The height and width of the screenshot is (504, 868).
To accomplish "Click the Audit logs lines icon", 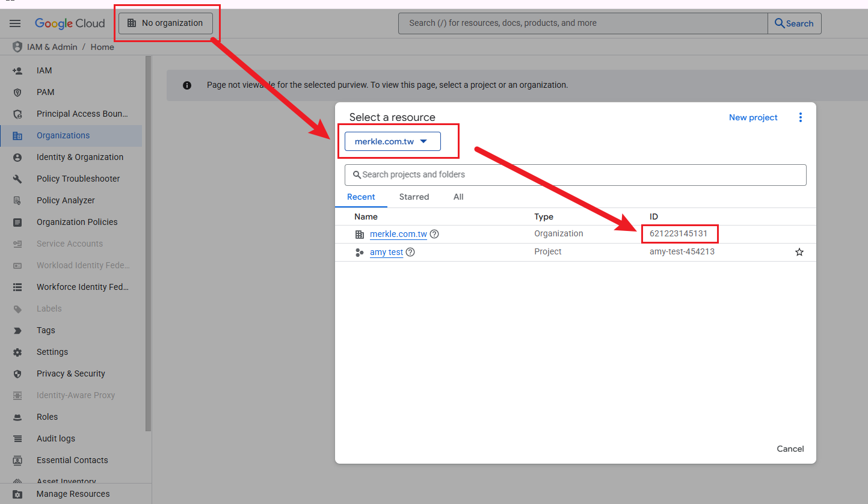I will (x=17, y=439).
